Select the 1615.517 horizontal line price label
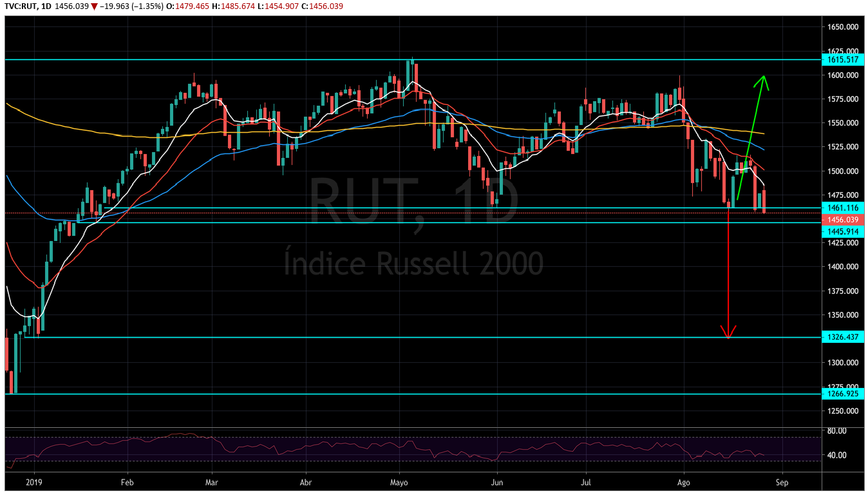This screenshot has width=868, height=493. [x=844, y=59]
